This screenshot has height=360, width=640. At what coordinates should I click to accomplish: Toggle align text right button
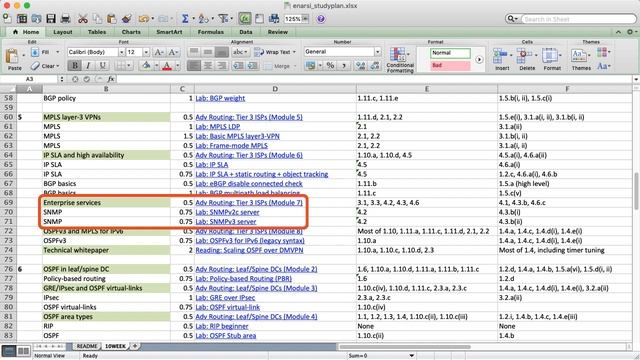tap(222, 65)
